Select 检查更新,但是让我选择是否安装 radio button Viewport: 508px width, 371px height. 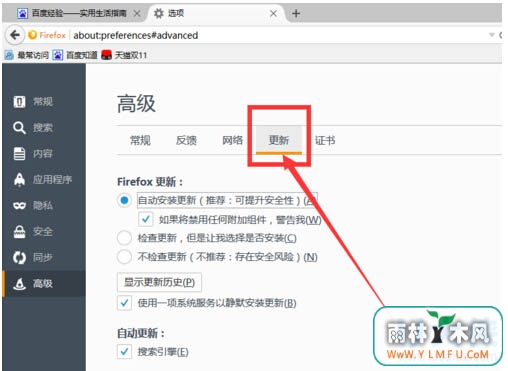[x=124, y=238]
